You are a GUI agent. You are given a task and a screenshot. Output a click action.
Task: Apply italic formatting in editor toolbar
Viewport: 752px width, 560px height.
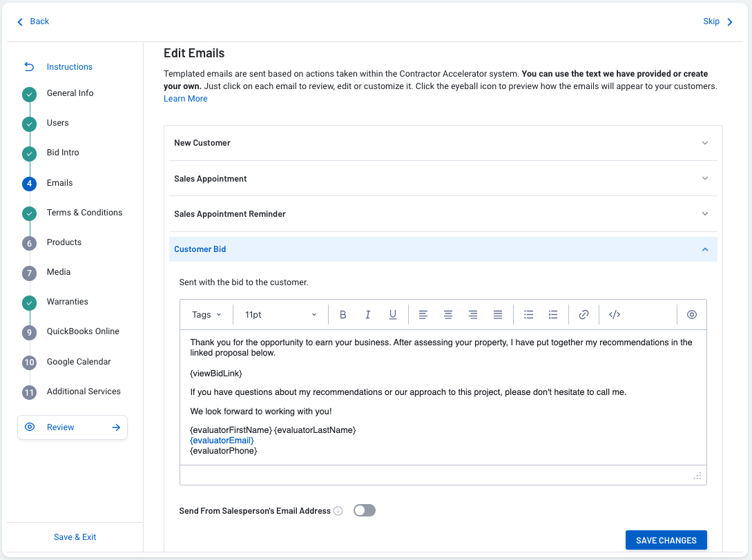(368, 314)
